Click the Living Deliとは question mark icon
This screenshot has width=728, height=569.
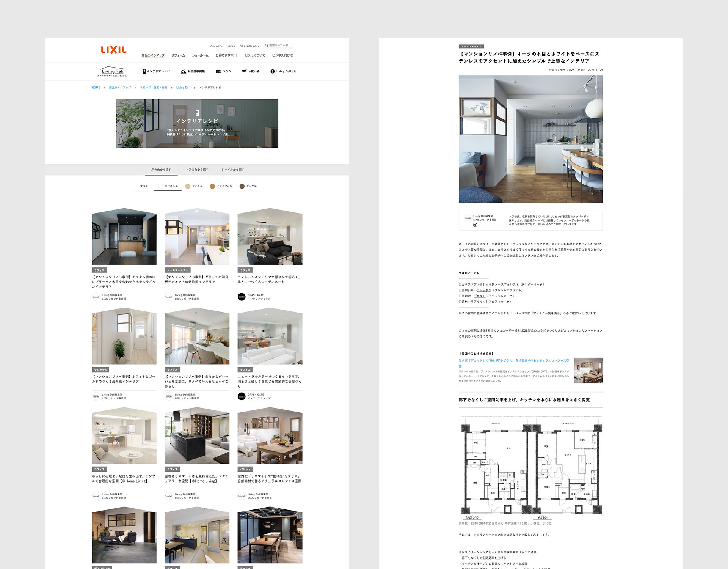pyautogui.click(x=272, y=71)
